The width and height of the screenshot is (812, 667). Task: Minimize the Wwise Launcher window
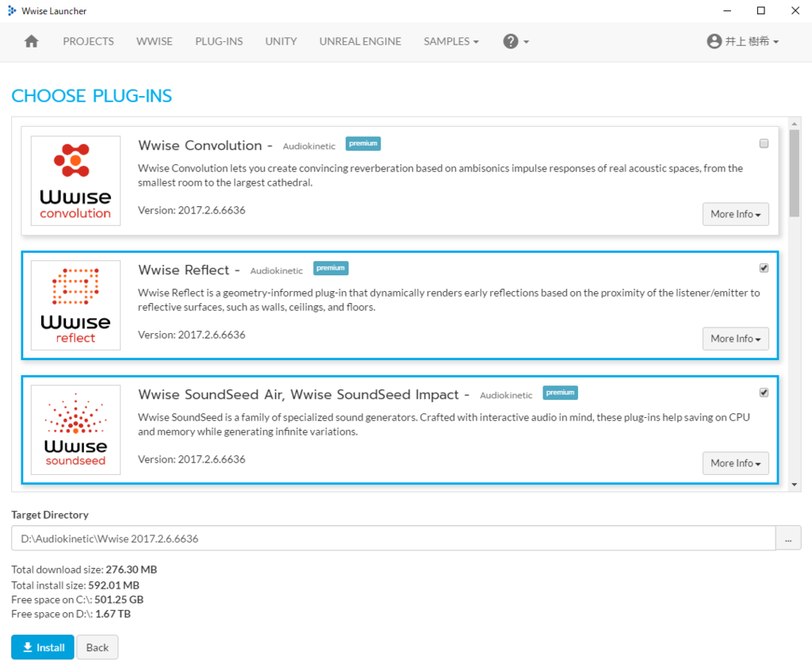[x=727, y=10]
